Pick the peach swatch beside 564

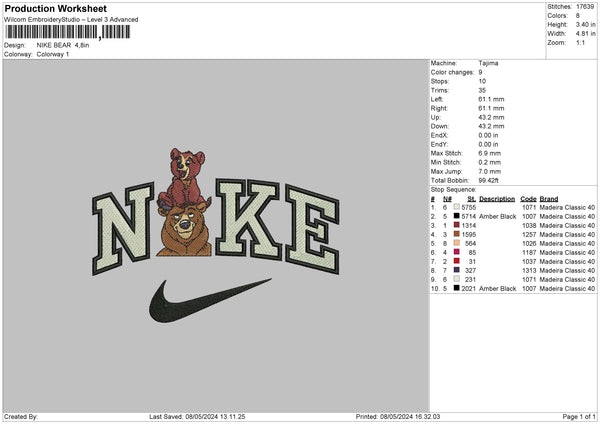pos(457,243)
